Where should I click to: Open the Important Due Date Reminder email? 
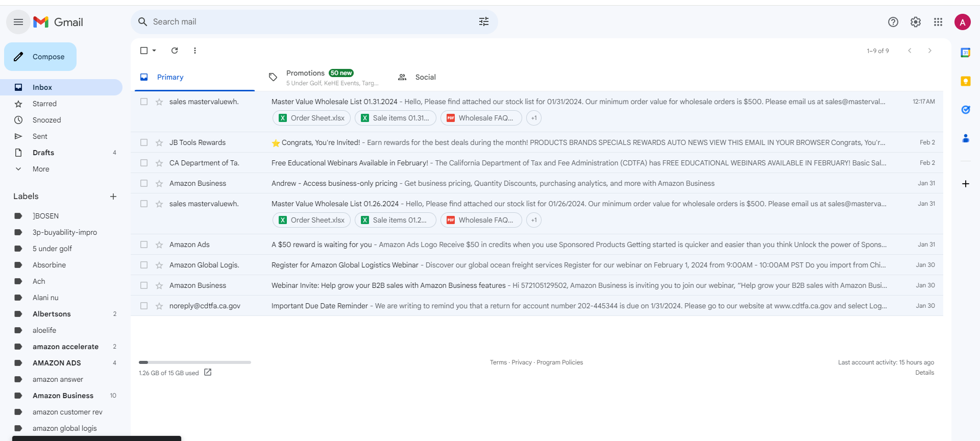pos(536,306)
